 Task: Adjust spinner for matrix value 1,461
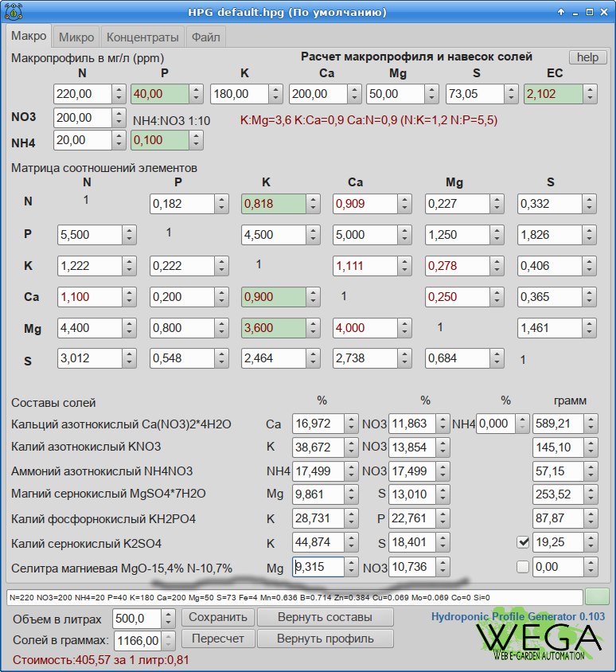(x=590, y=328)
